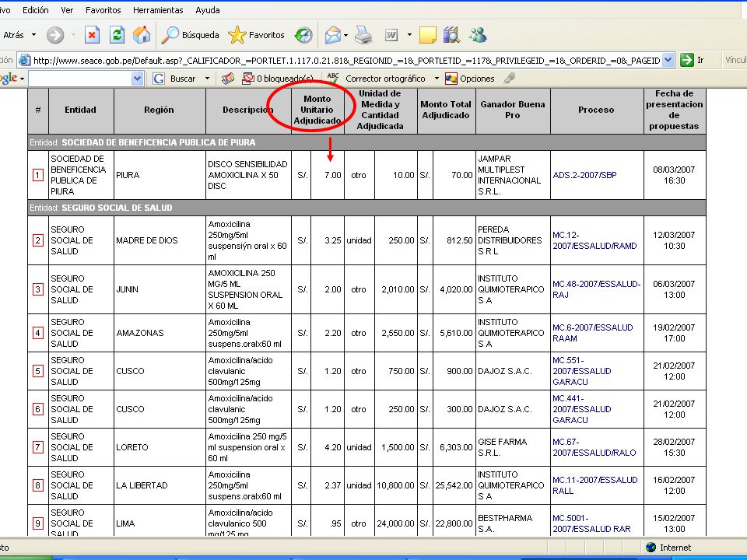
Task: Edit with Word icon
Action: (391, 35)
